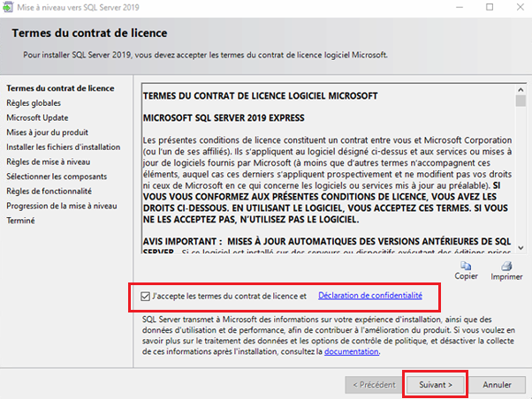This screenshot has width=532, height=399.
Task: Click the Copier copy icon
Action: (x=467, y=265)
